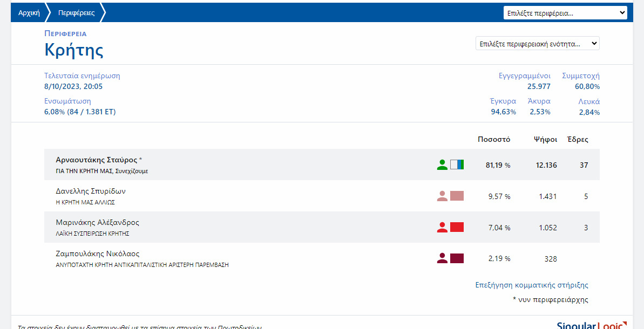The width and height of the screenshot is (644, 329).
Task: Click the SingularLogic logo
Action: click(592, 325)
